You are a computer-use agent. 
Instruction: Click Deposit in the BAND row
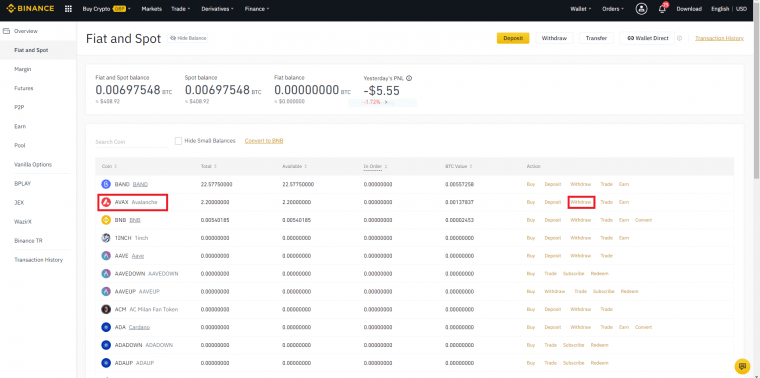[x=553, y=184]
